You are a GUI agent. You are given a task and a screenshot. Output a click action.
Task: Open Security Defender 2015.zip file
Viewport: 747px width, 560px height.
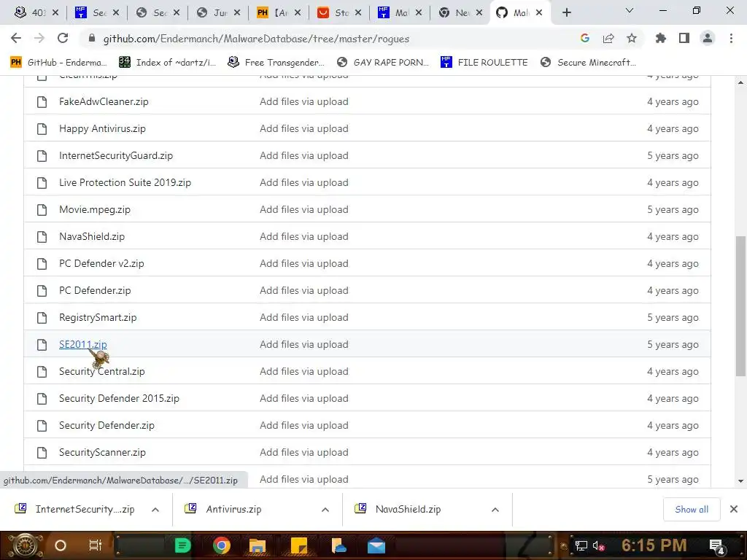pyautogui.click(x=119, y=399)
